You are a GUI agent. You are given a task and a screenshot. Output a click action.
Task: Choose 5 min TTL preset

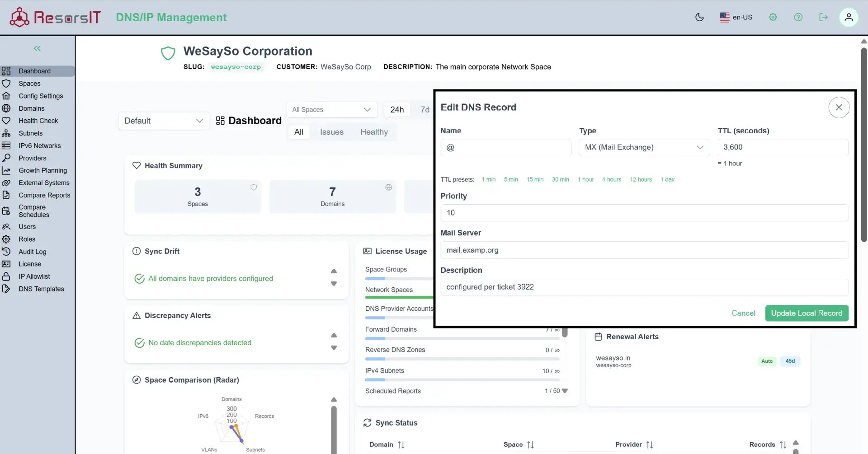coord(511,179)
